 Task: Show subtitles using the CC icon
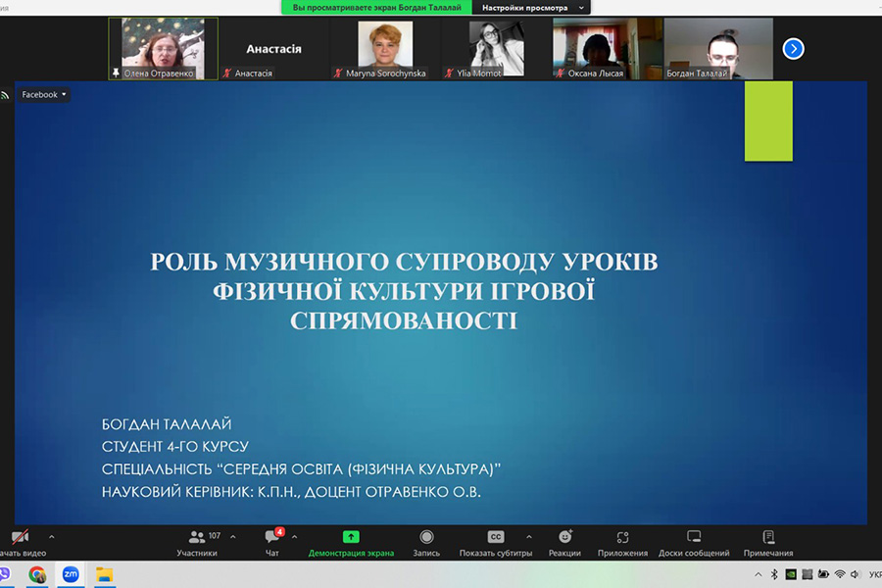496,537
